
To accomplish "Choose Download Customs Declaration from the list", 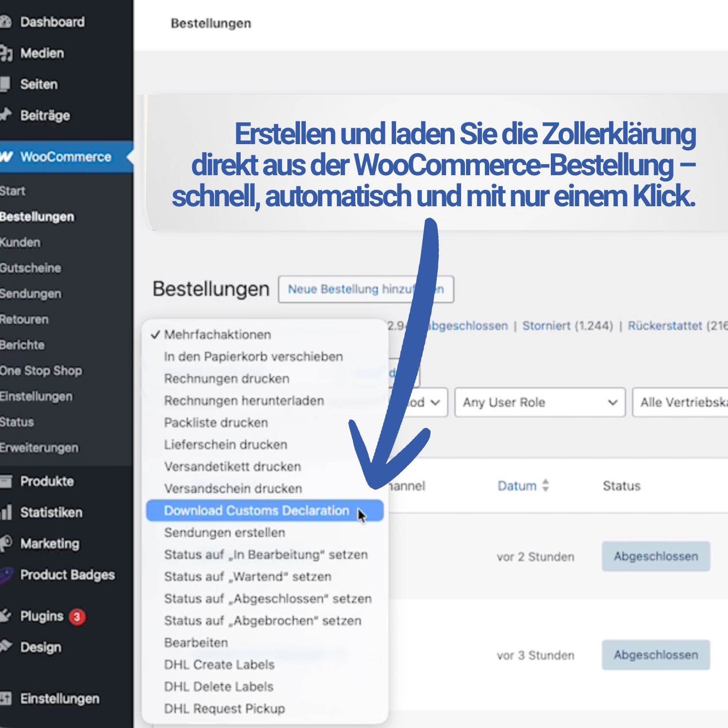I will tap(256, 511).
